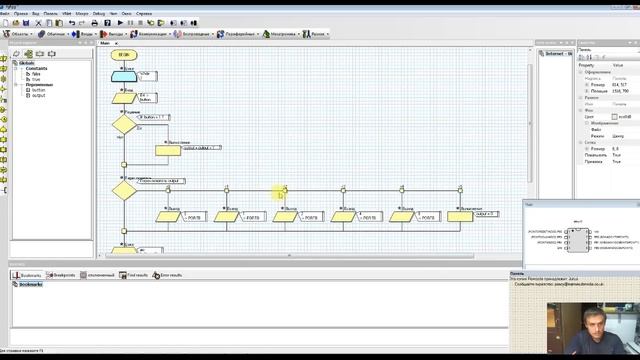Viewport: 640px width, 360px height.
Task: Open the Выходы outputs dropdown
Action: pos(113,34)
